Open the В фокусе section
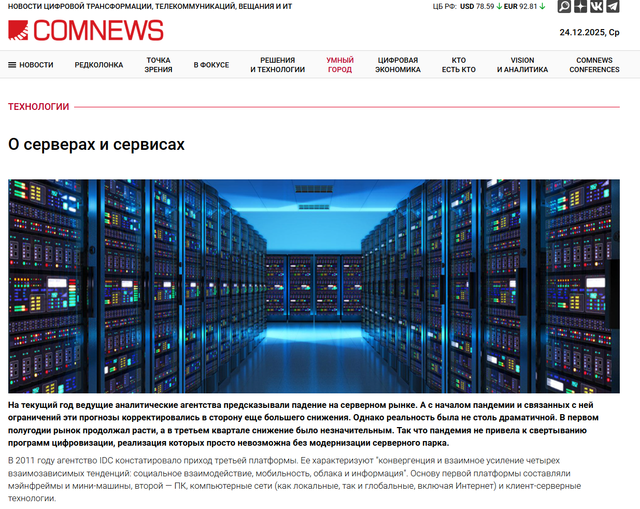Image resolution: width=640 pixels, height=509 pixels. point(211,65)
